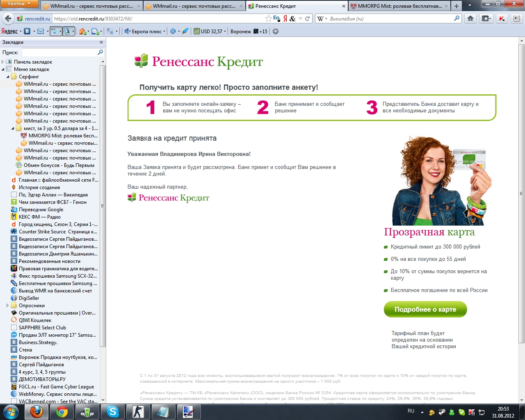The width and height of the screenshot is (525, 420).
Task: Open the Counter-Strike taskbar icon
Action: coord(138,412)
